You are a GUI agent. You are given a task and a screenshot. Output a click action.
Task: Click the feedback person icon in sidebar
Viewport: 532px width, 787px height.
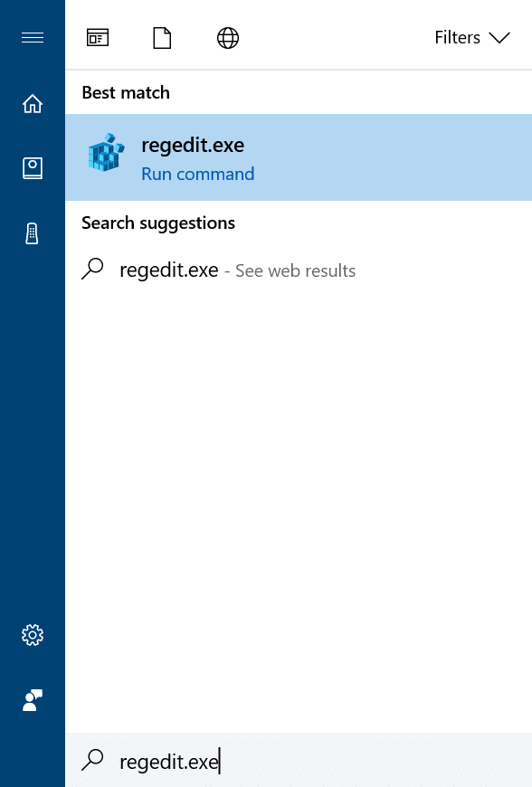pyautogui.click(x=32, y=700)
